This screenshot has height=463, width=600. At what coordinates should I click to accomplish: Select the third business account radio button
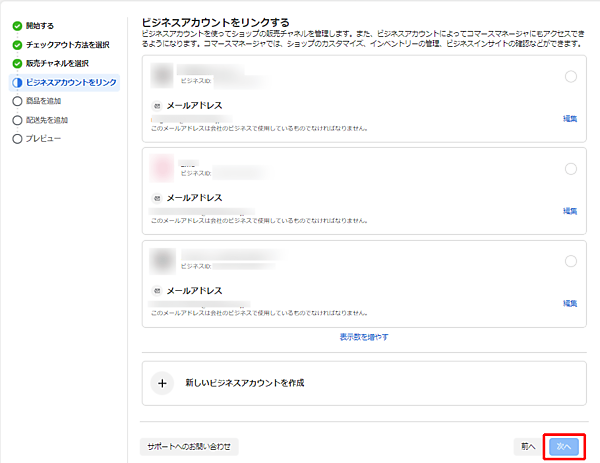pos(571,261)
